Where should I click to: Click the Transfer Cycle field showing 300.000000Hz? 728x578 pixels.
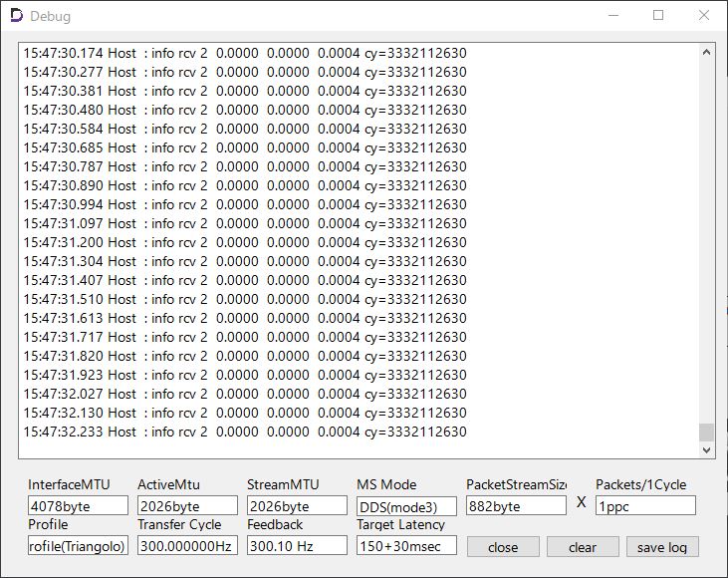click(187, 545)
